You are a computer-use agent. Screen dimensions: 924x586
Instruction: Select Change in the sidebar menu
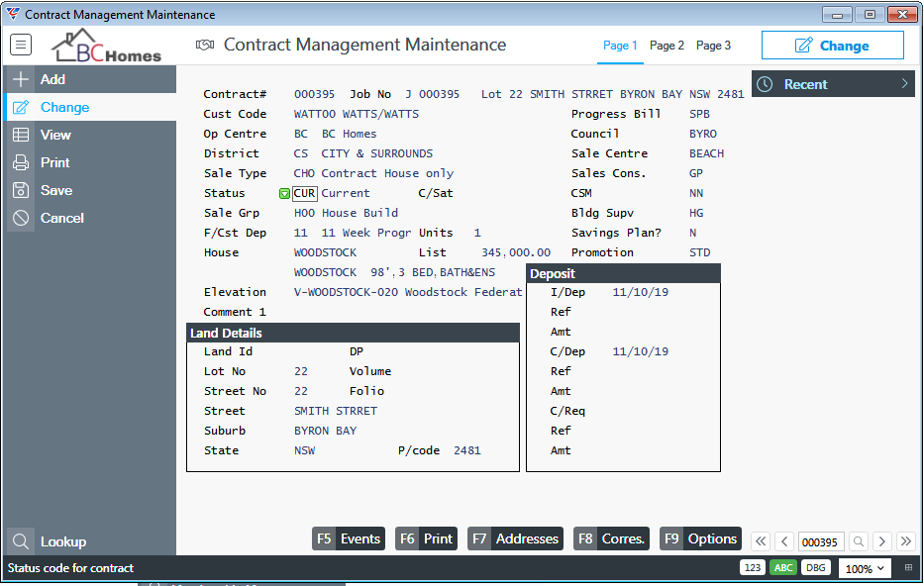(x=89, y=107)
